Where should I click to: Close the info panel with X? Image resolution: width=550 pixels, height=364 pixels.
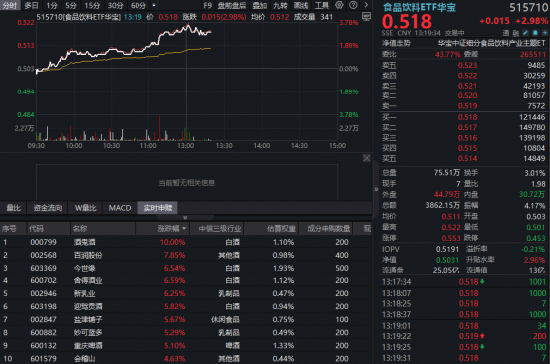[367, 158]
